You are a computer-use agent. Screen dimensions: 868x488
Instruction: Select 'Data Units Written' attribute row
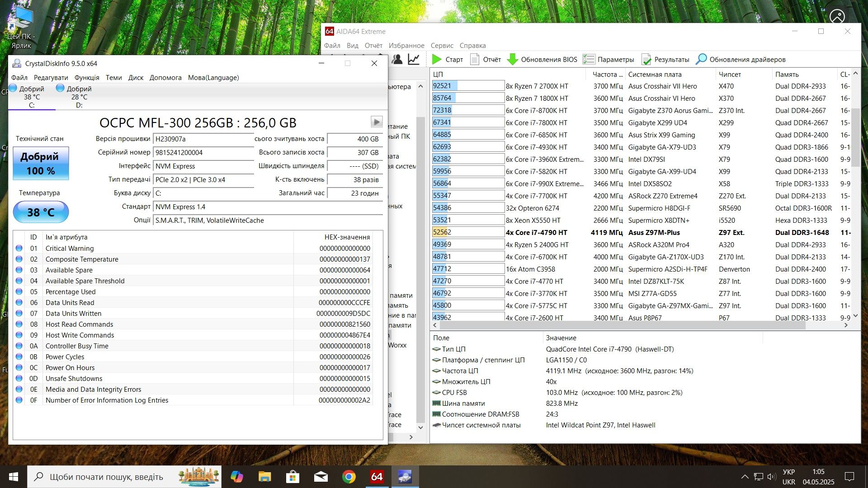point(193,313)
